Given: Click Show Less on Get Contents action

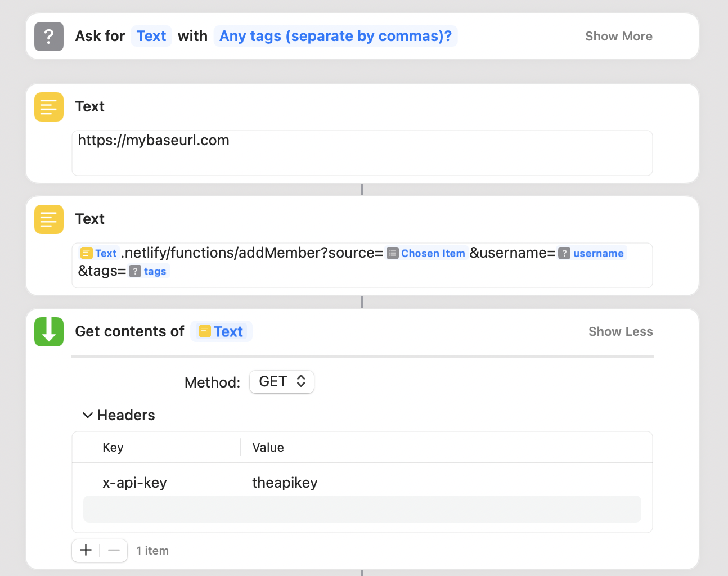Looking at the screenshot, I should [x=621, y=331].
